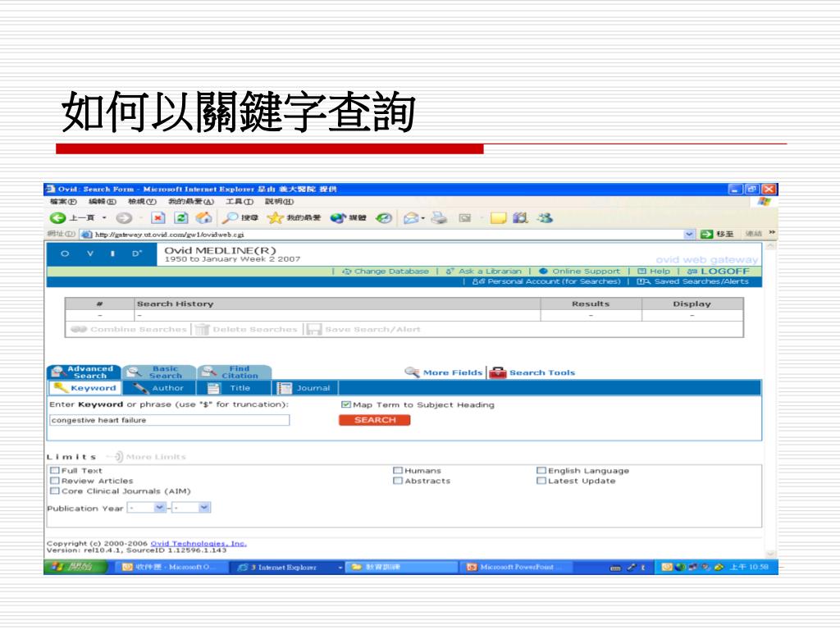Click the Go arrow beside address bar
Viewport: 840px width, 630px height.
pyautogui.click(x=707, y=234)
